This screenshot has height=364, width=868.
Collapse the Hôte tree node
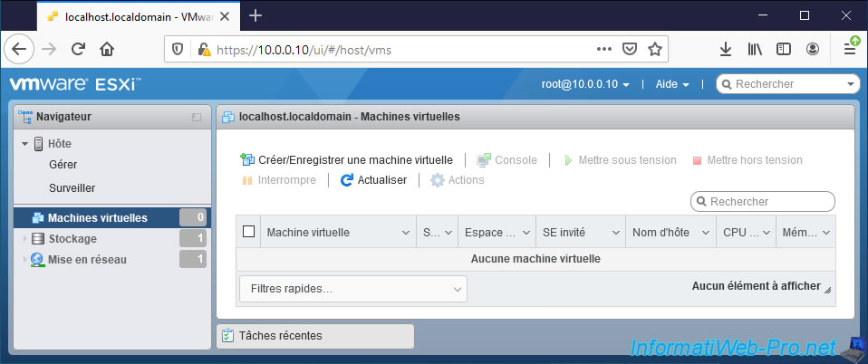[24, 144]
